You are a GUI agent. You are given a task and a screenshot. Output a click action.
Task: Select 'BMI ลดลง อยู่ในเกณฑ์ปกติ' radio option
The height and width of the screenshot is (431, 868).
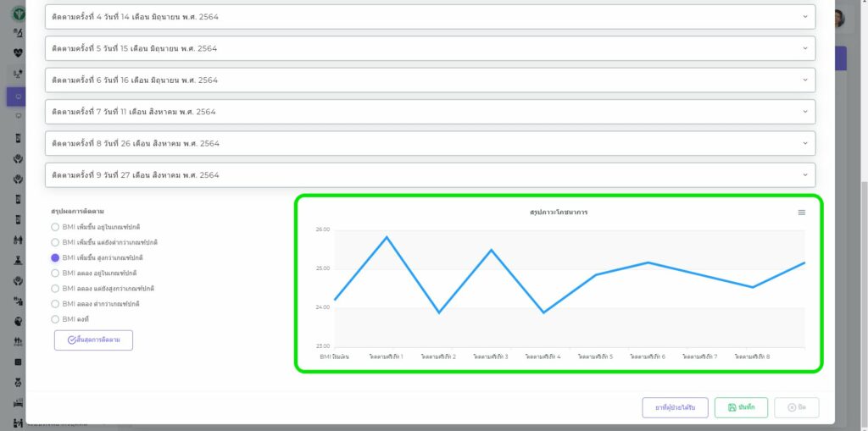[55, 273]
